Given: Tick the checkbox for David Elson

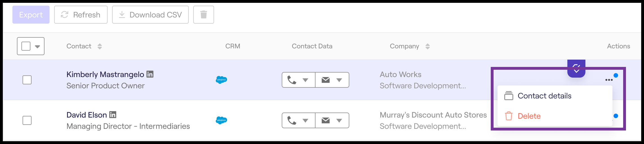Looking at the screenshot, I should coord(27,120).
